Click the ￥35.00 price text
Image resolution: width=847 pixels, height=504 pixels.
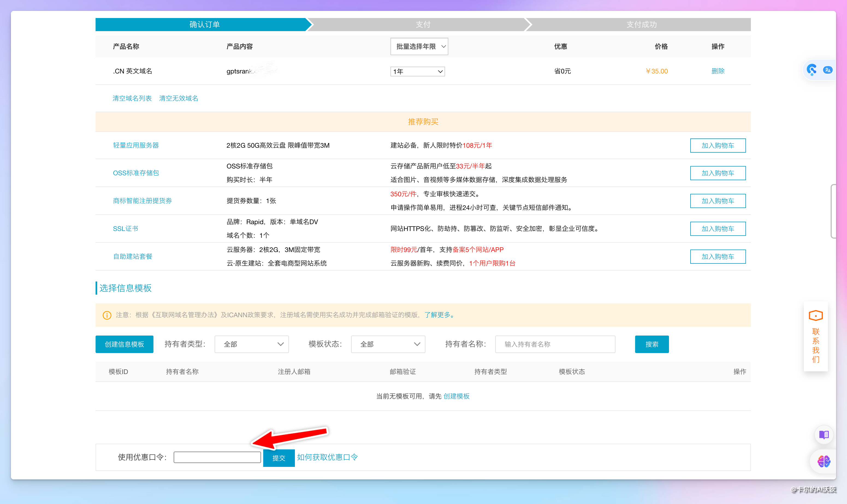click(656, 71)
